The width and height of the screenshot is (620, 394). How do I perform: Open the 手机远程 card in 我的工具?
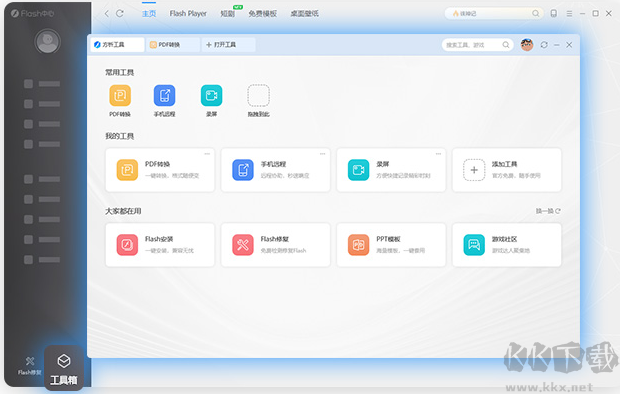pos(276,170)
